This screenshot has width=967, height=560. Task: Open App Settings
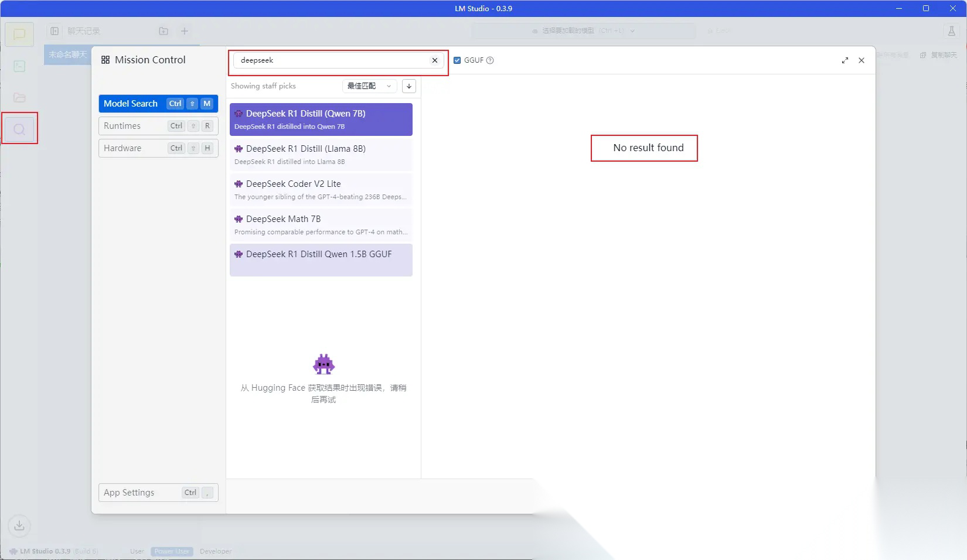(x=158, y=493)
